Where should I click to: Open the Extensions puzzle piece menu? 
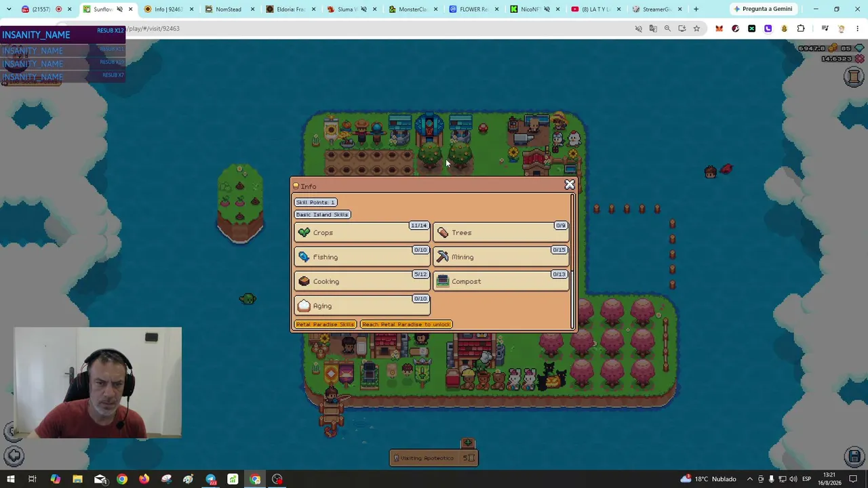pos(801,28)
